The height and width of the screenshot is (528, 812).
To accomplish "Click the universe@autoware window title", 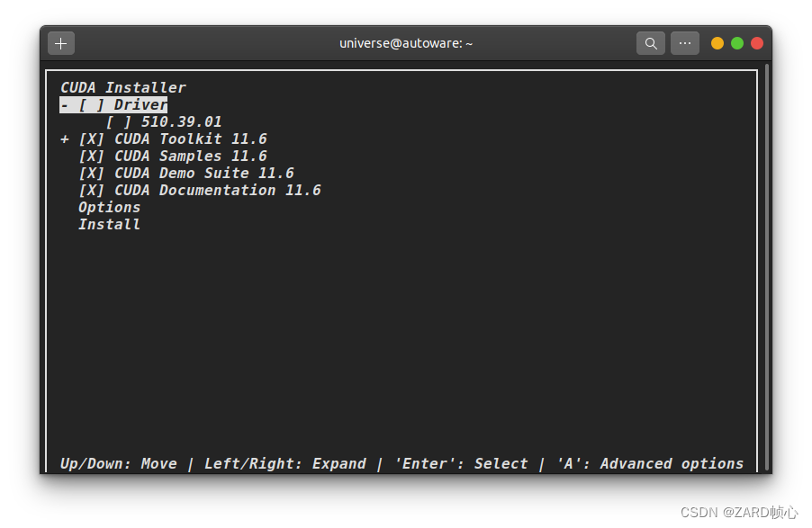I will coord(406,43).
